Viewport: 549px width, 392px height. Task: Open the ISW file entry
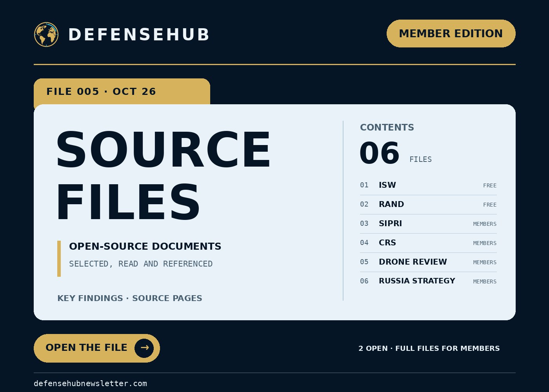coord(428,185)
